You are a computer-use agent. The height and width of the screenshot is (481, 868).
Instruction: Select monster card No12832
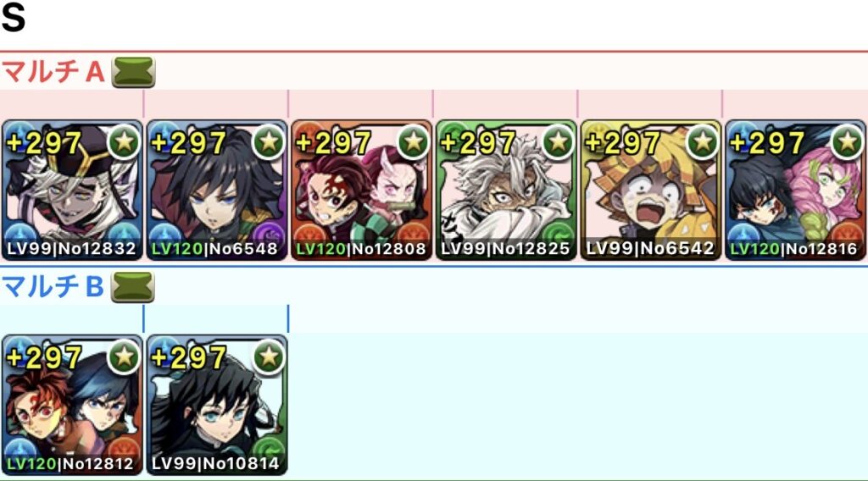(x=72, y=190)
